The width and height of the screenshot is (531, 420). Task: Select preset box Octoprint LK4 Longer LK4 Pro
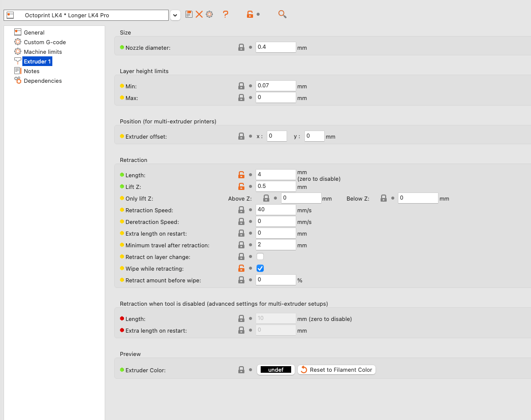pyautogui.click(x=86, y=15)
